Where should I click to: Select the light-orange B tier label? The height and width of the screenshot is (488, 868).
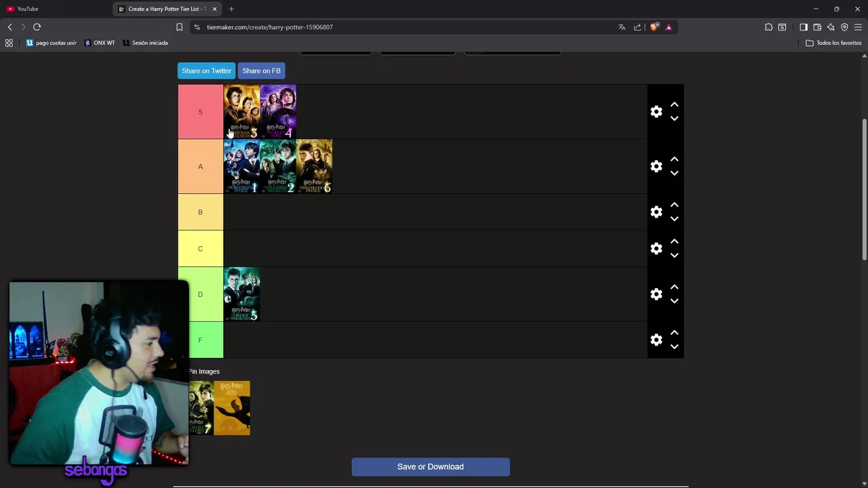pyautogui.click(x=200, y=212)
